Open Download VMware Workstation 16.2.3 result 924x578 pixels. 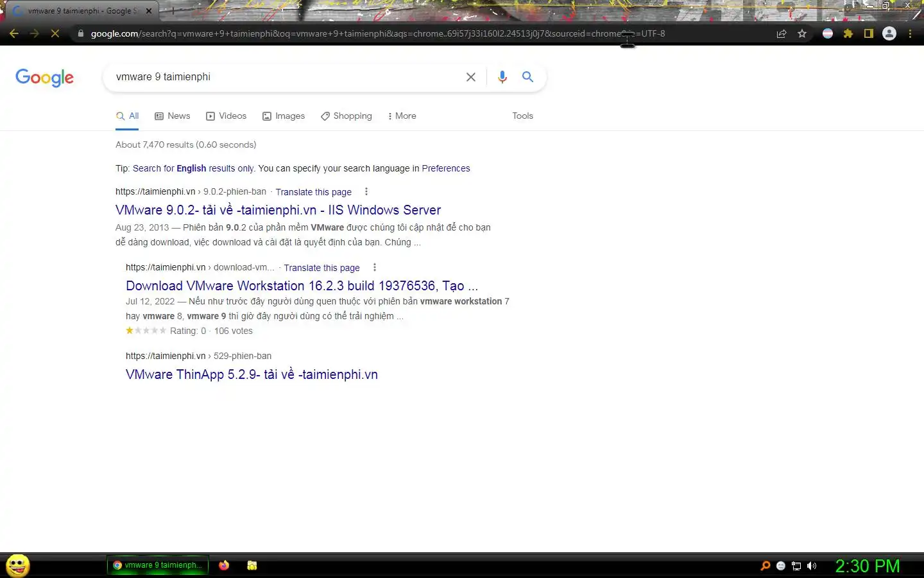tap(302, 286)
